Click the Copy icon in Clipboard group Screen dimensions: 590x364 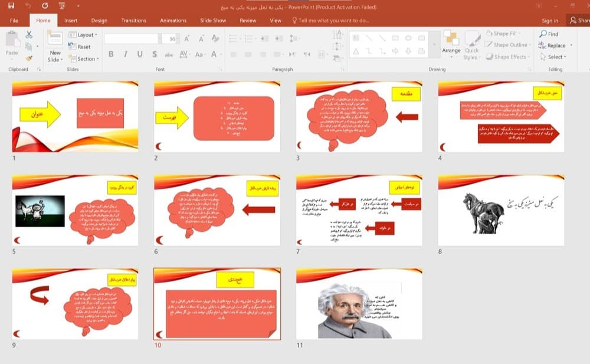tap(28, 46)
